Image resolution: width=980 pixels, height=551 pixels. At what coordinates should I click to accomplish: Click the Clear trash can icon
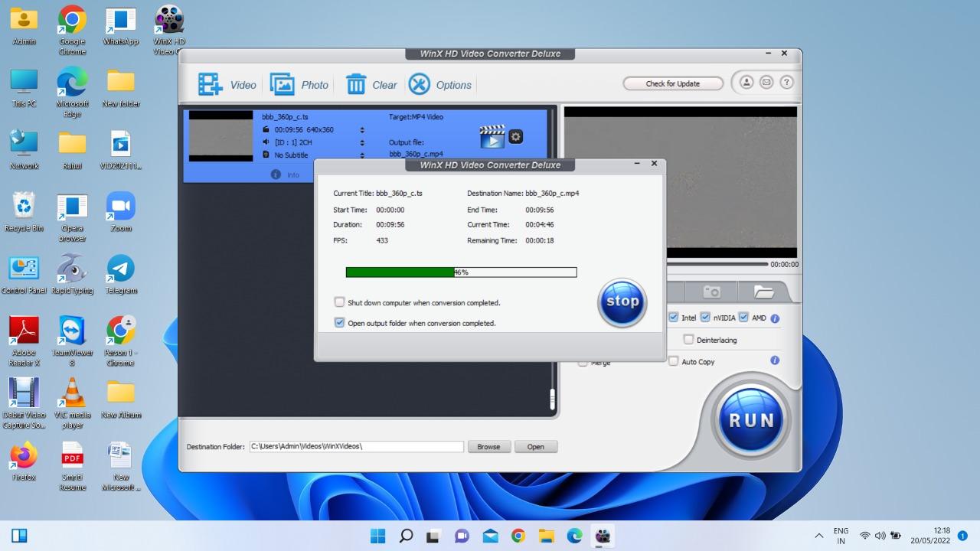coord(356,84)
